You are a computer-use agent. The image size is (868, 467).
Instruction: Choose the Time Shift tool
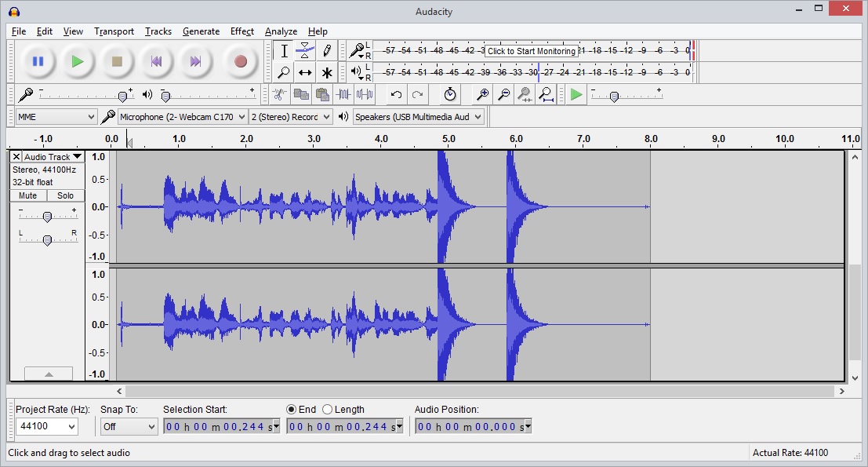click(305, 72)
